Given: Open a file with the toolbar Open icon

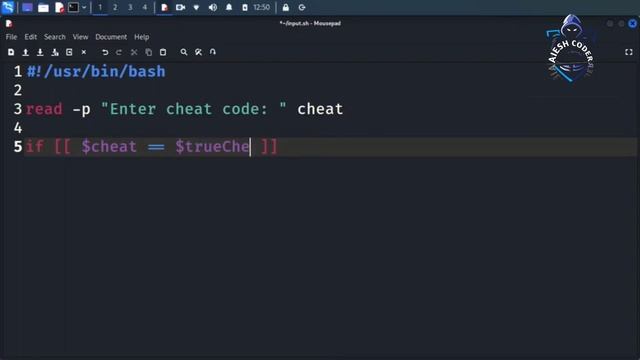Looking at the screenshot, I should [x=25, y=52].
